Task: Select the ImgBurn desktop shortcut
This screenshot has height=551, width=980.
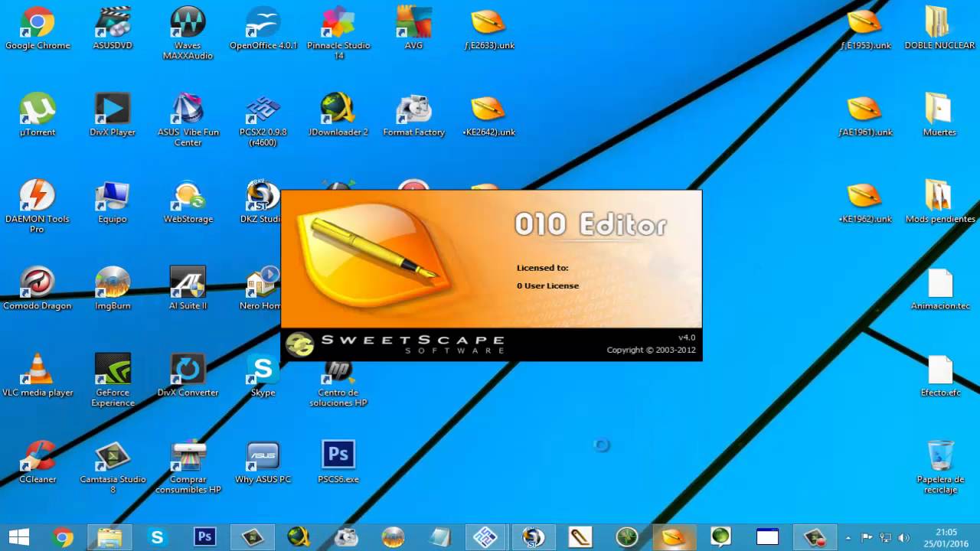Action: pos(113,288)
